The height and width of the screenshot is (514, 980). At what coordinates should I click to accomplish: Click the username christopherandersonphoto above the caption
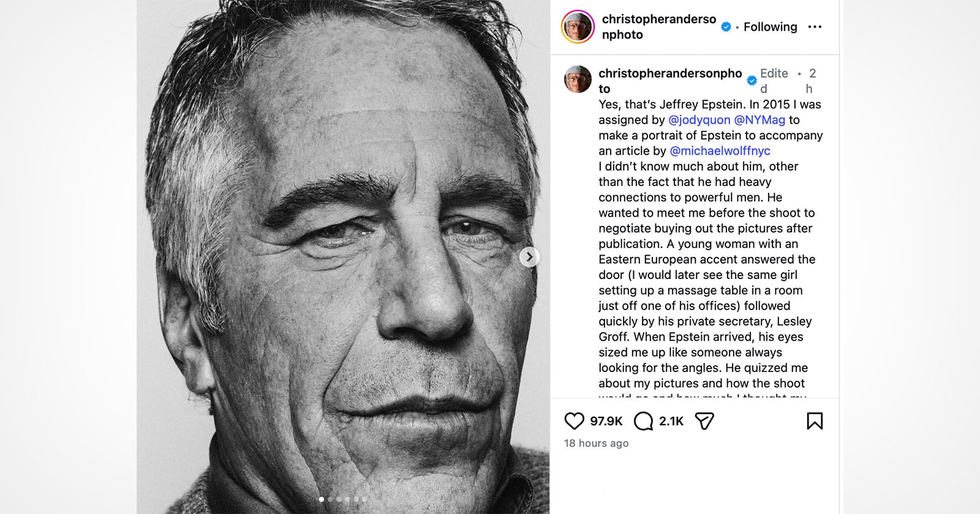coord(671,73)
